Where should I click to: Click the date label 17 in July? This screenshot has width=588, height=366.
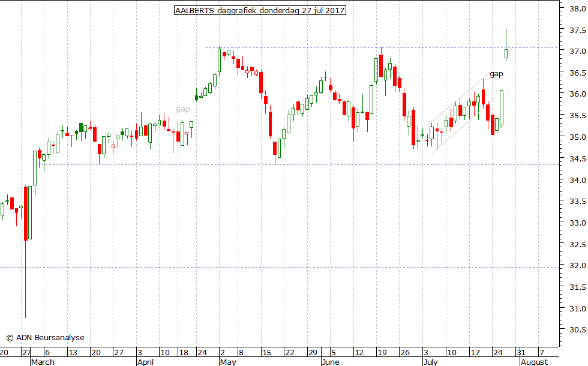click(x=475, y=353)
